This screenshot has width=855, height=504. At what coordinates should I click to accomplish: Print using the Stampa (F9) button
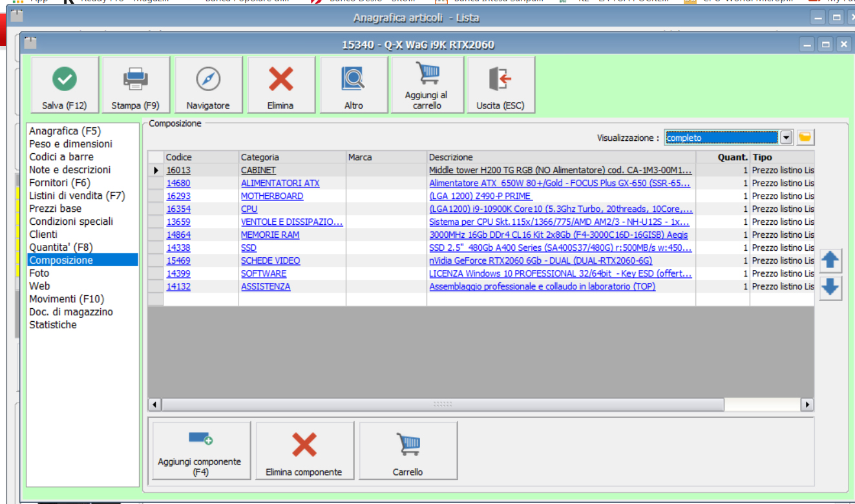click(x=136, y=85)
